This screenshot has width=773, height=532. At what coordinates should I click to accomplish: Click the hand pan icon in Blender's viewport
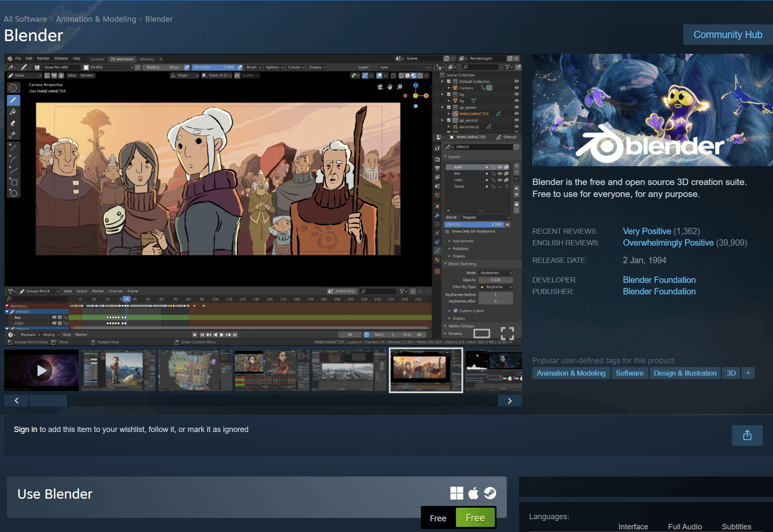(390, 87)
